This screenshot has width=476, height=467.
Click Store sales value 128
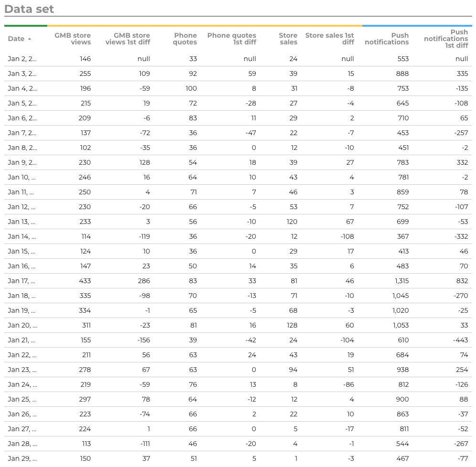[292, 325]
